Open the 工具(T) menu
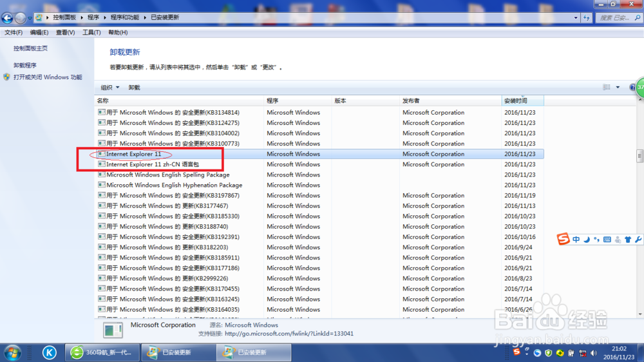This screenshot has width=644, height=362. coord(91,32)
